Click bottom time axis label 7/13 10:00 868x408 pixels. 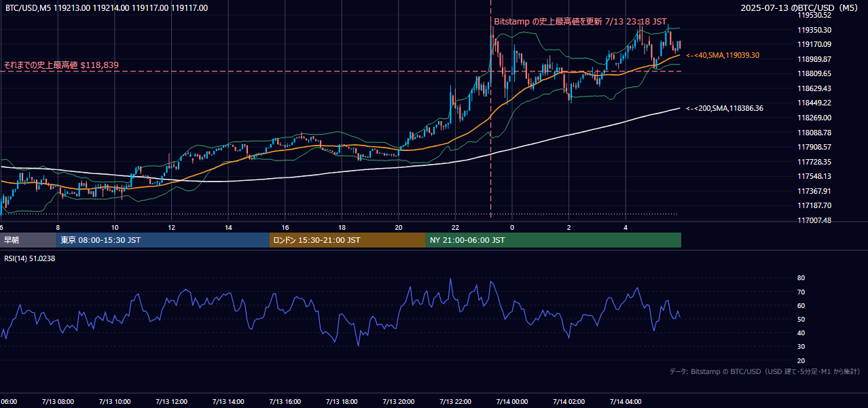115,402
